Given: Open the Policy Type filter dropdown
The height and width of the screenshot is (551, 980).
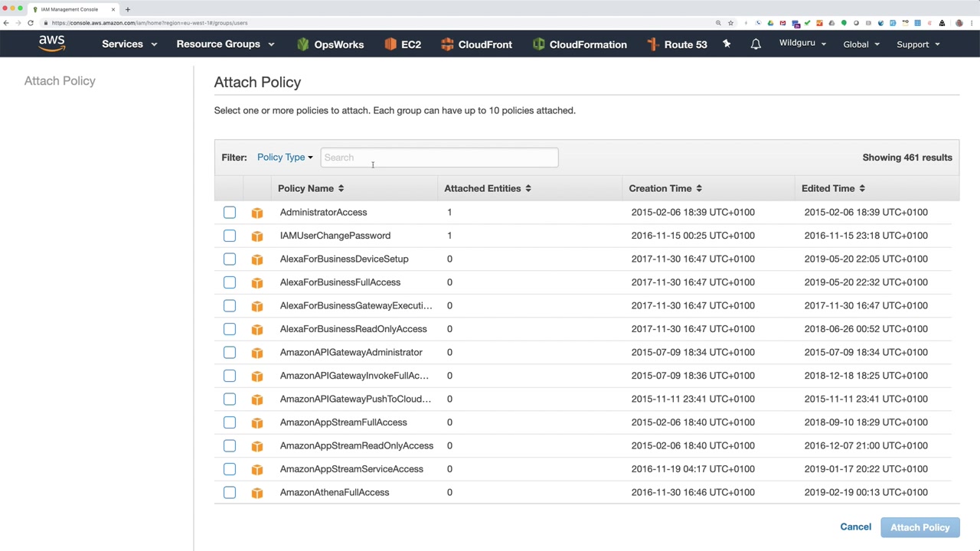Looking at the screenshot, I should (285, 158).
